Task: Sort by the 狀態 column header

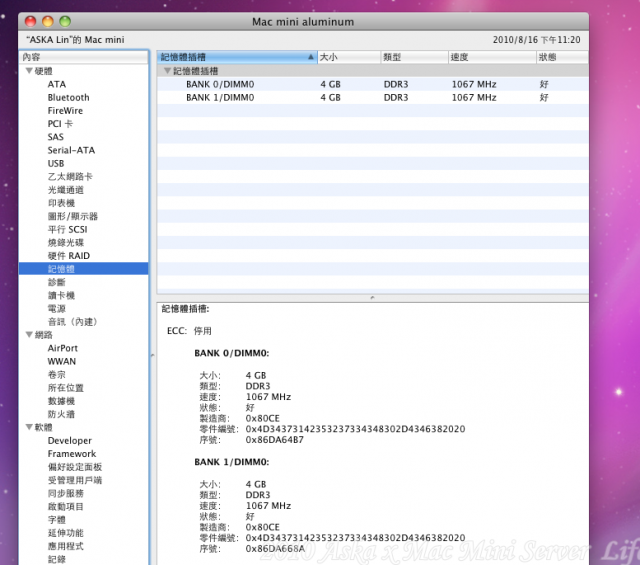Action: pyautogui.click(x=562, y=57)
